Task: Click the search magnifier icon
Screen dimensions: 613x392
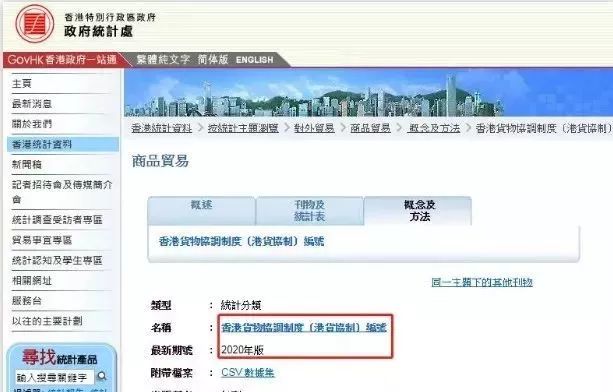Action: click(102, 376)
